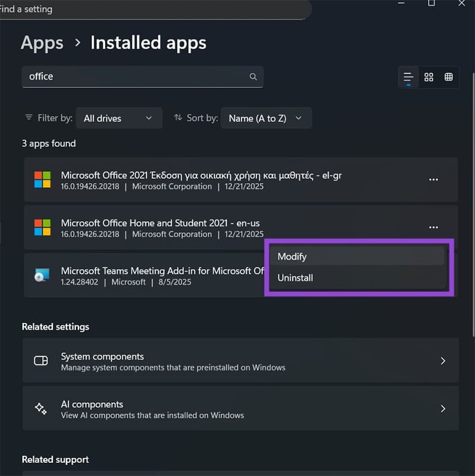Click the sort arrows icon beside Sort by
The height and width of the screenshot is (476, 475).
[x=178, y=118]
